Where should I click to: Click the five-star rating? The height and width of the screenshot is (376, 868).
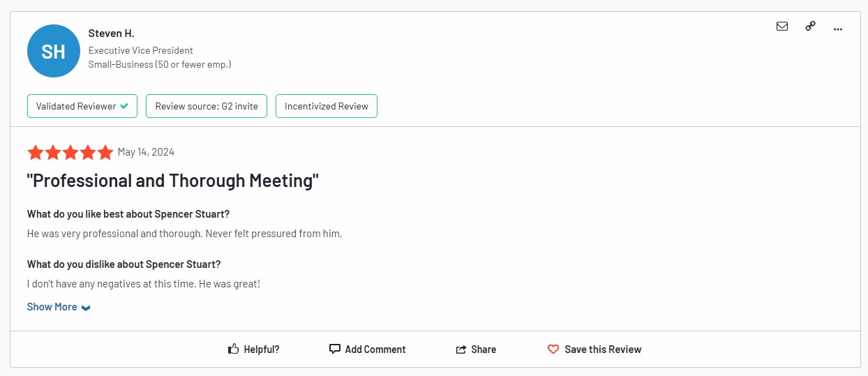(70, 152)
